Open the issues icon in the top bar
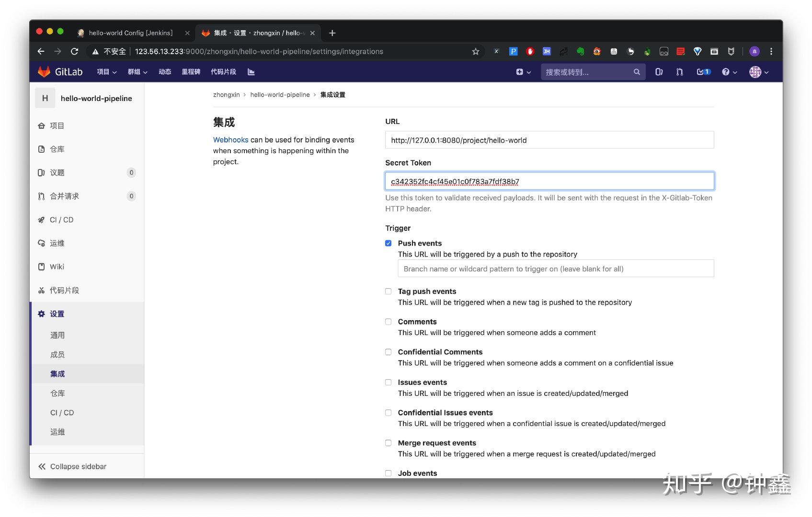 (659, 72)
